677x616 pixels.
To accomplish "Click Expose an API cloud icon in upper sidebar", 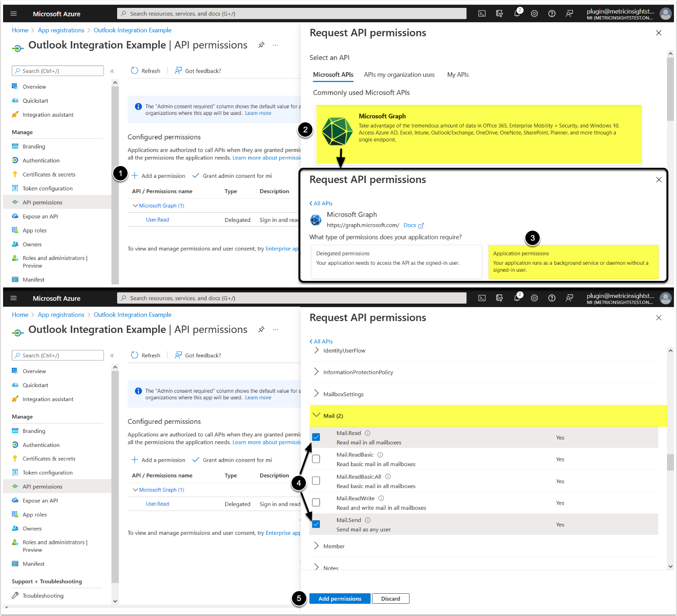I will pyautogui.click(x=15, y=216).
